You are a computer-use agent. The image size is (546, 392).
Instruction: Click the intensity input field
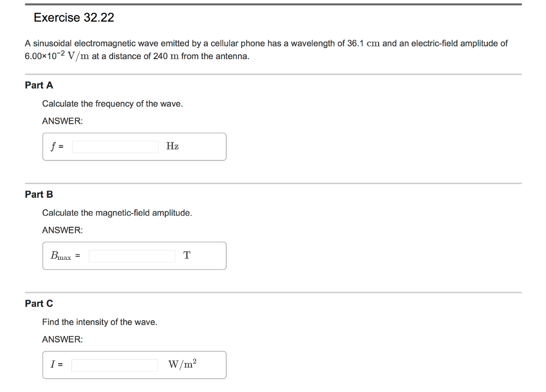pyautogui.click(x=115, y=364)
